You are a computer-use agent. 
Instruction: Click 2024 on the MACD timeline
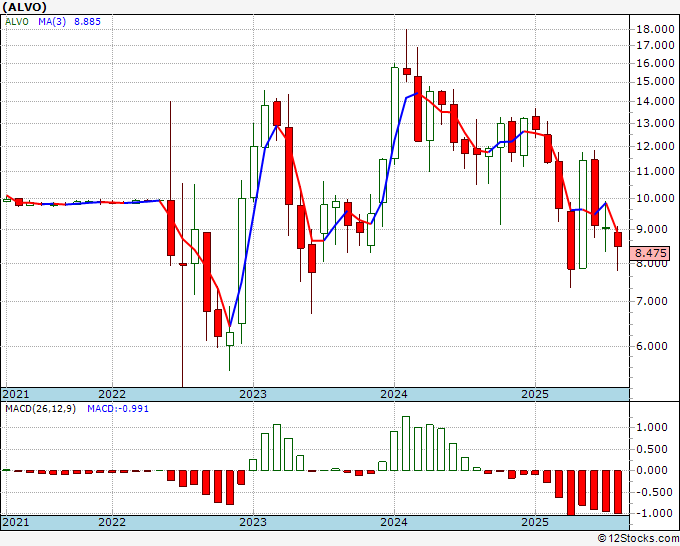[394, 522]
